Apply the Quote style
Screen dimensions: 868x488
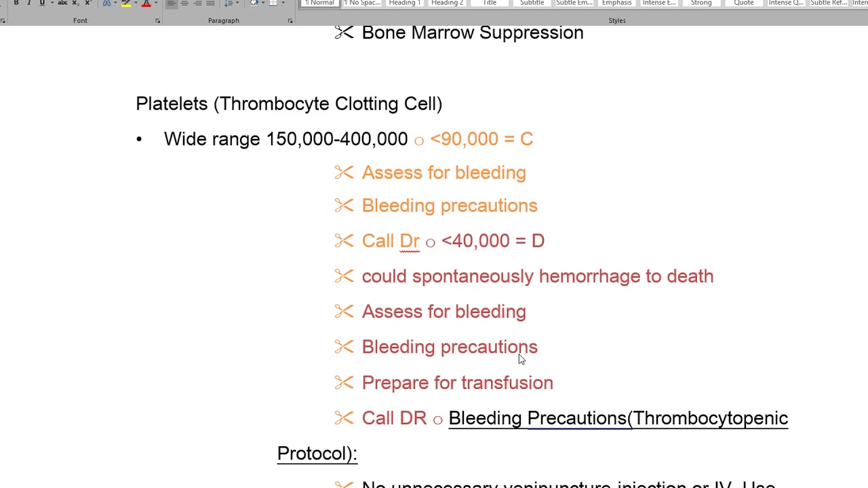[x=743, y=3]
